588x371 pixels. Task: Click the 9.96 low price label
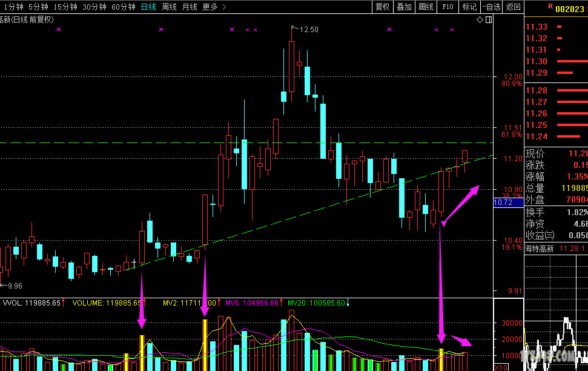click(15, 286)
